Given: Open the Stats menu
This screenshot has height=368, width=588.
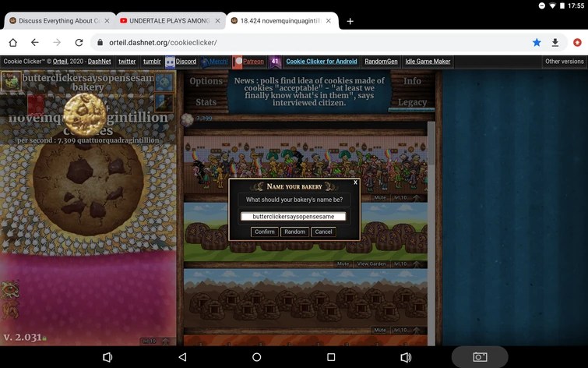Looking at the screenshot, I should (x=206, y=102).
